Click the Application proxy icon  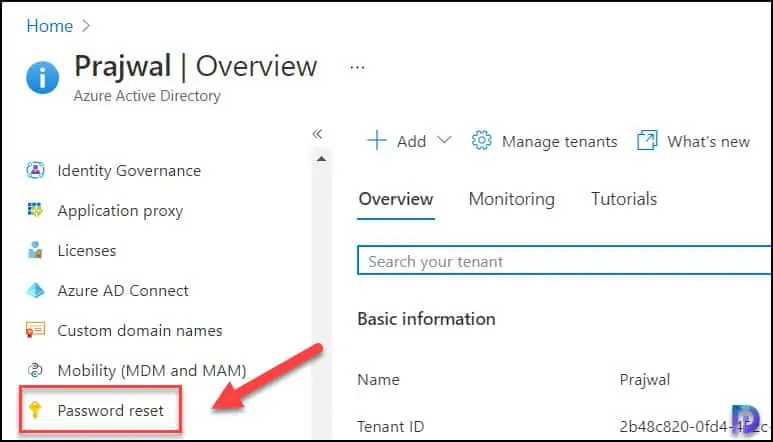point(35,210)
